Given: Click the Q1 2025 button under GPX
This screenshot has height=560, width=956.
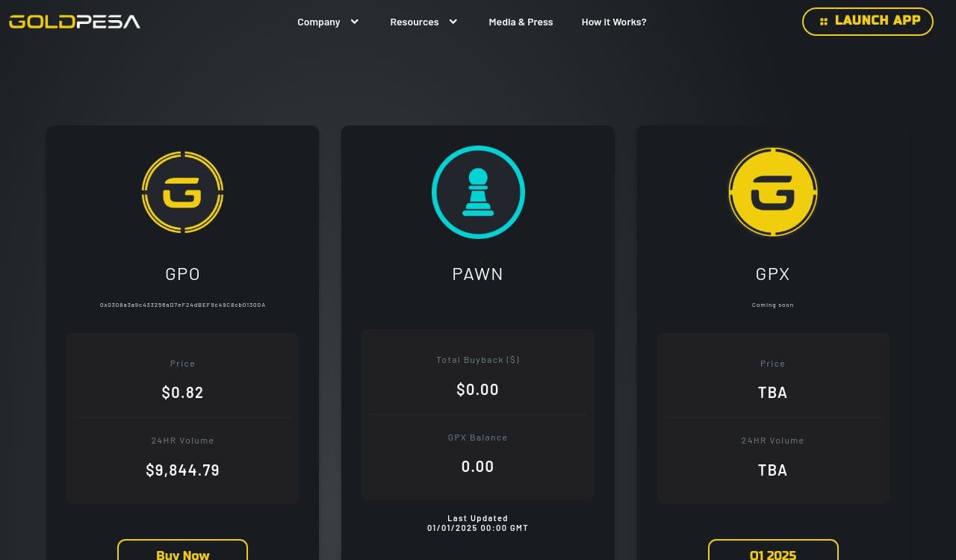Looking at the screenshot, I should (772, 553).
